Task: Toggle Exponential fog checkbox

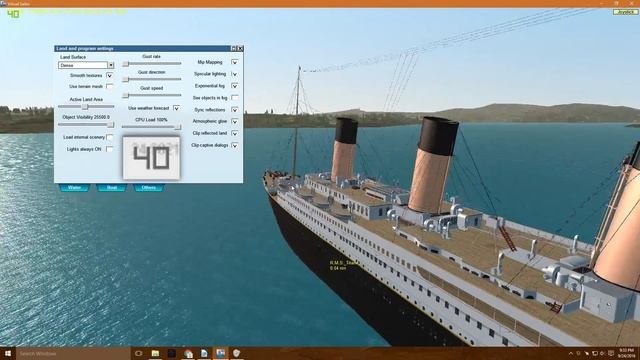Action: click(235, 86)
